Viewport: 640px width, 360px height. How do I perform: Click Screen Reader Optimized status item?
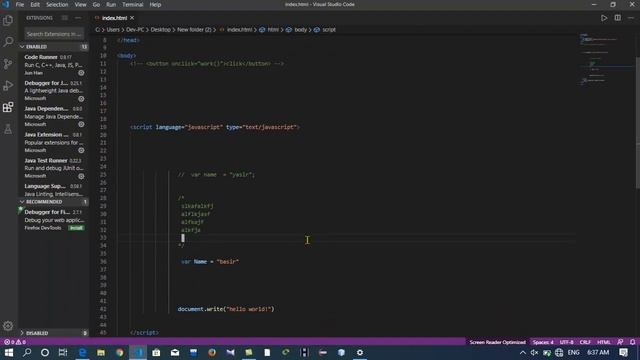point(497,342)
